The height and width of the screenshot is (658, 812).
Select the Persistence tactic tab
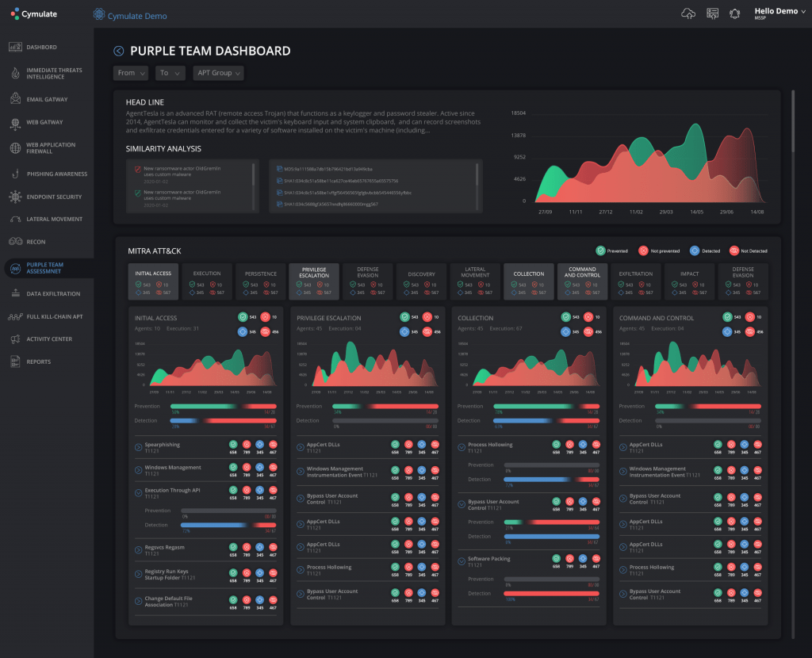[260, 281]
